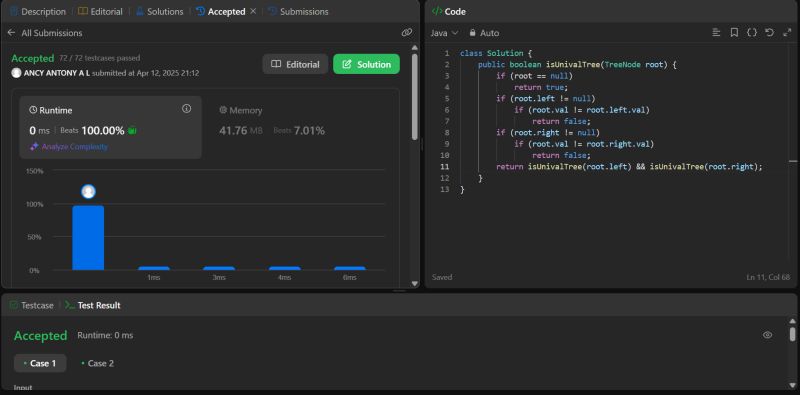The height and width of the screenshot is (395, 800).
Task: Click test result scrollbar down arrow
Action: click(792, 385)
